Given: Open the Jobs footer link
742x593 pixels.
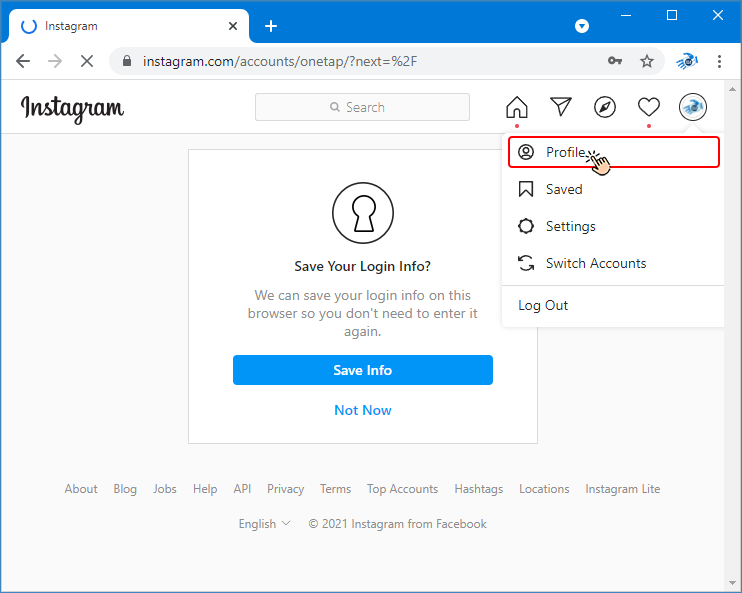Looking at the screenshot, I should [x=165, y=489].
